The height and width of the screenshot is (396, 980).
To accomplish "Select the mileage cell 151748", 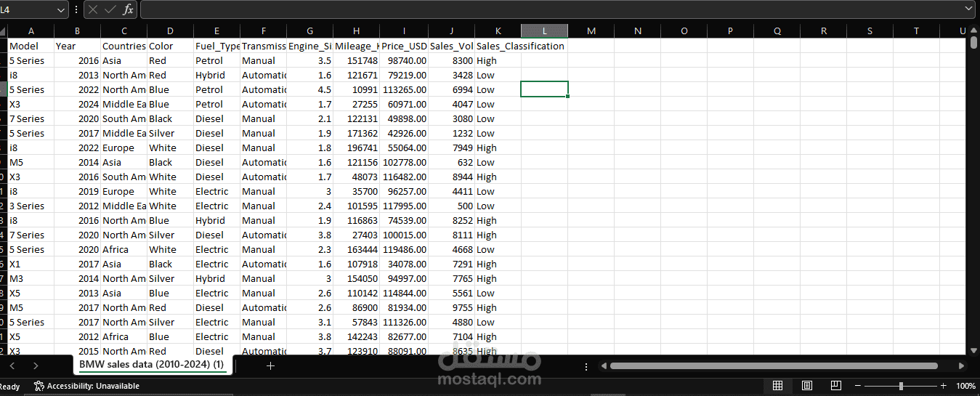I will 357,60.
